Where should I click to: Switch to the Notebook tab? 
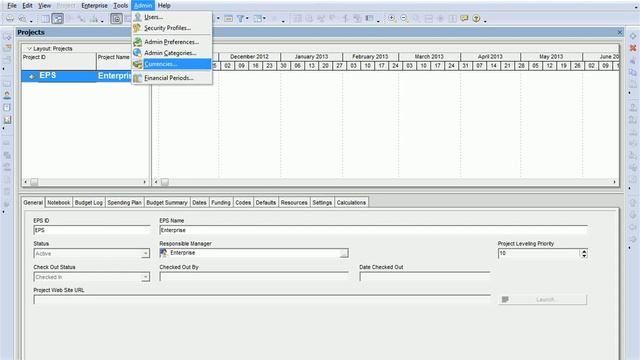pyautogui.click(x=58, y=202)
